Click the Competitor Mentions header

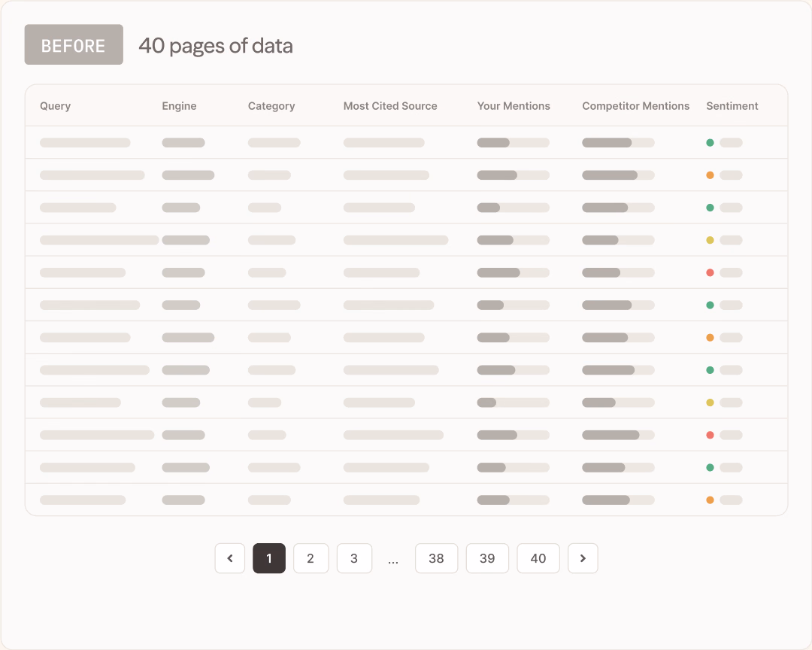[636, 106]
